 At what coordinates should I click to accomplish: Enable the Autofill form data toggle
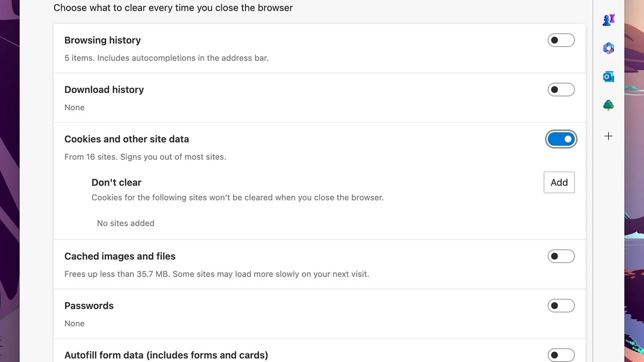561,355
